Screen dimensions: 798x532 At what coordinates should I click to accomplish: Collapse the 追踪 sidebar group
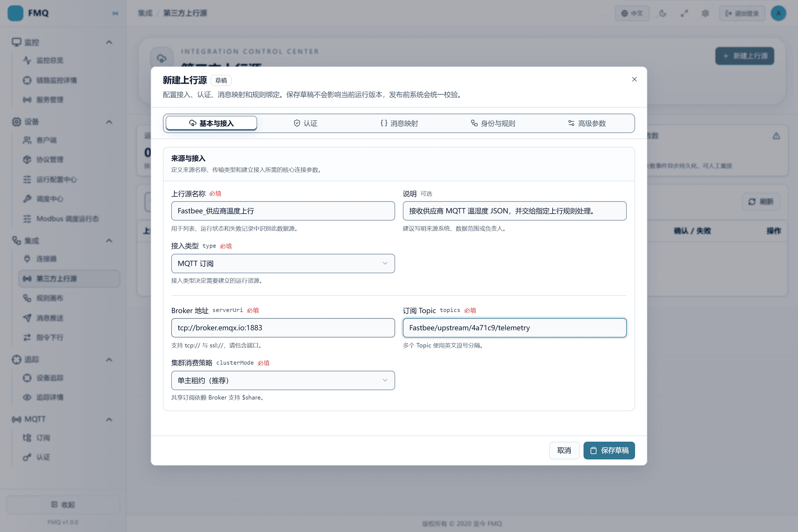pos(109,360)
